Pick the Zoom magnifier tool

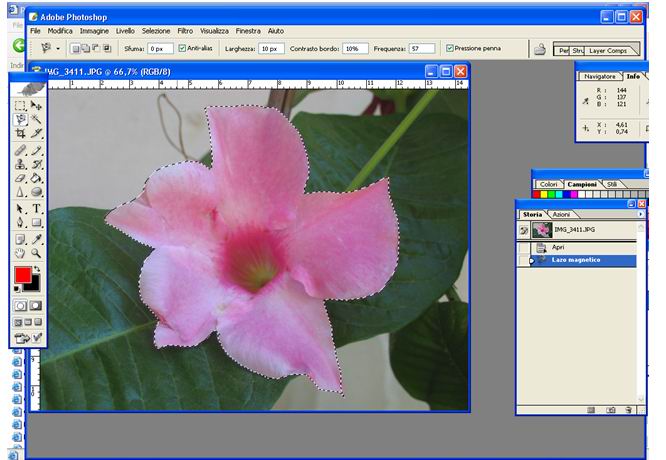(x=37, y=254)
